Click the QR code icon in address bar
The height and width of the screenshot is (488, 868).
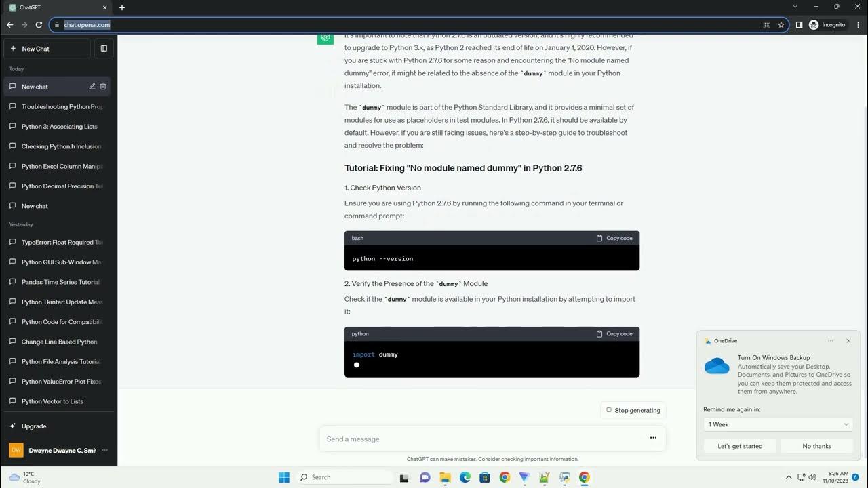(x=766, y=24)
